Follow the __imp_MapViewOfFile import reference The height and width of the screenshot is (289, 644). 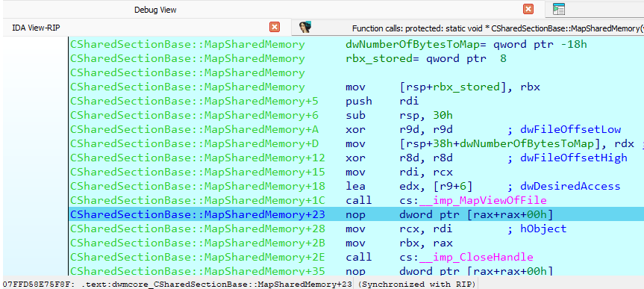point(482,201)
